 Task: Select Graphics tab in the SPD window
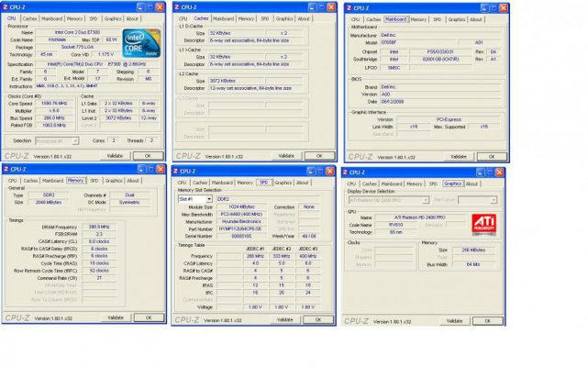click(x=283, y=183)
